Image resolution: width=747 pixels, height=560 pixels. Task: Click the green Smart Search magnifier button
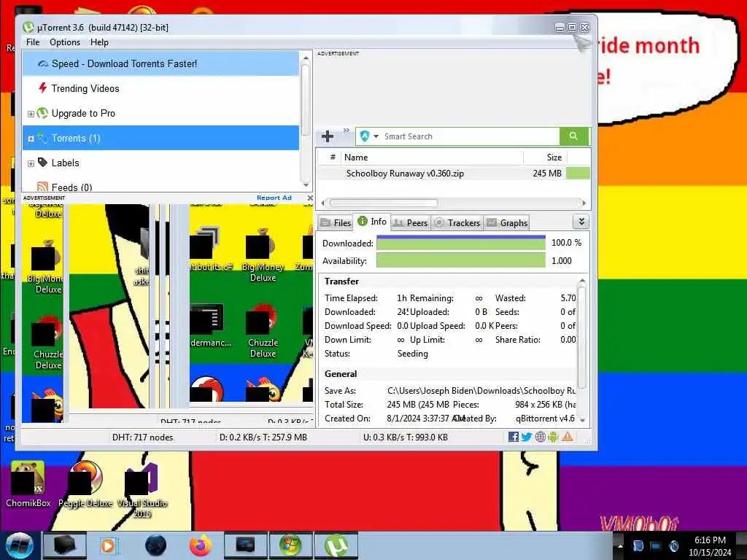(573, 136)
